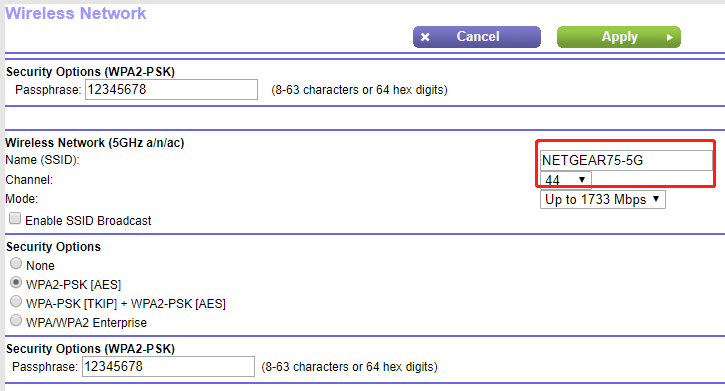This screenshot has width=725, height=391.
Task: Select the None security option
Action: click(x=16, y=263)
